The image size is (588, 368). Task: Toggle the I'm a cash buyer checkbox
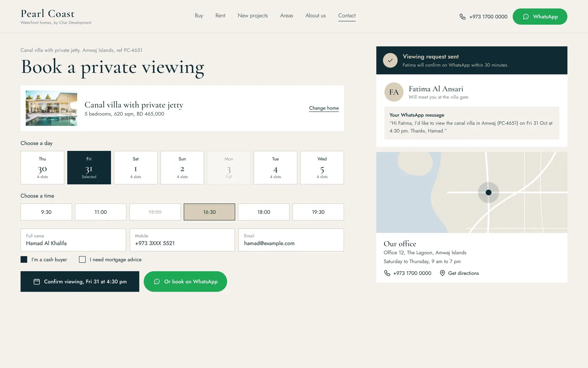pos(24,259)
